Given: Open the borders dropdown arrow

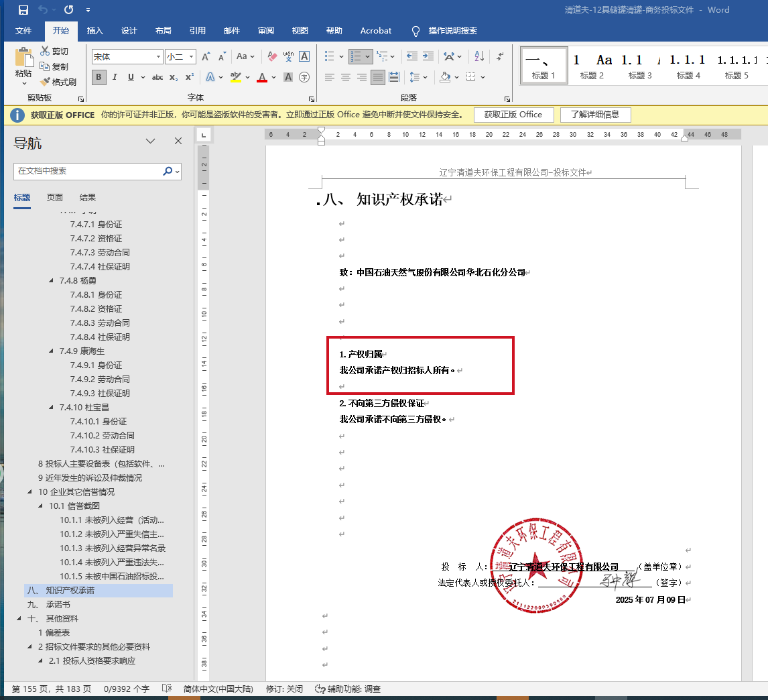Looking at the screenshot, I should pos(483,77).
